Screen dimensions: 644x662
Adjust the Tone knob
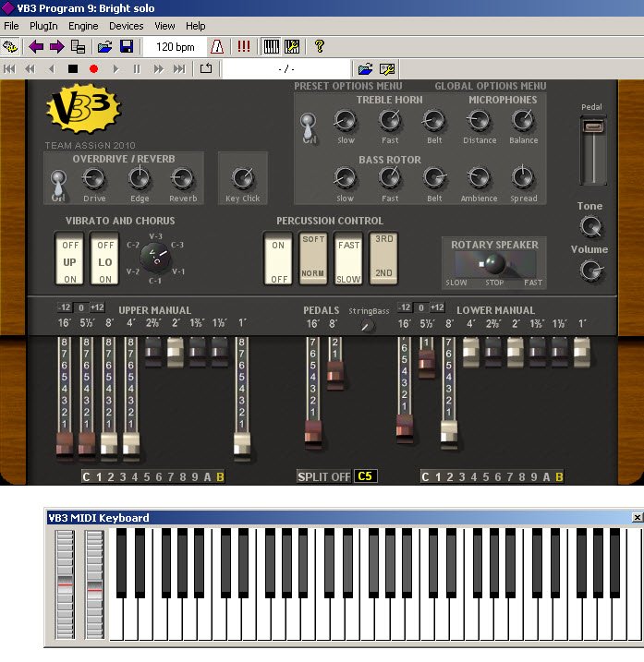point(590,227)
